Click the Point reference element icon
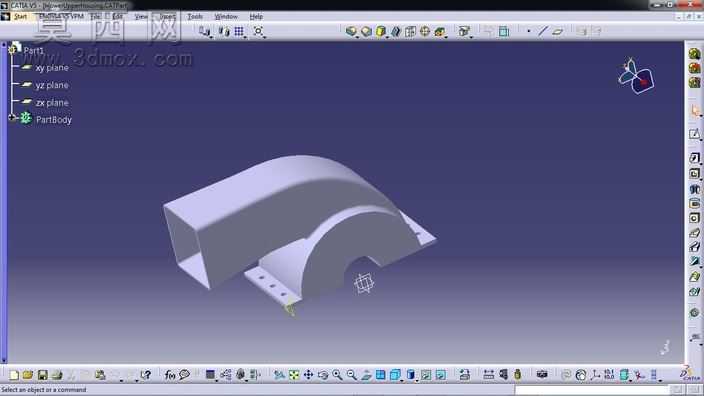The height and width of the screenshot is (396, 704). coord(528,31)
